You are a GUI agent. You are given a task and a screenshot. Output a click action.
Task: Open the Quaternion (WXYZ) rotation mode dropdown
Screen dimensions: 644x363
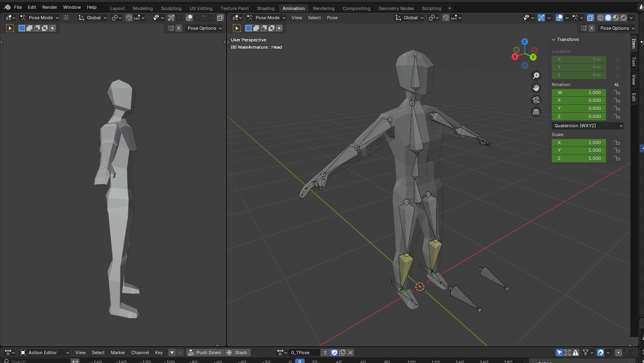click(588, 125)
